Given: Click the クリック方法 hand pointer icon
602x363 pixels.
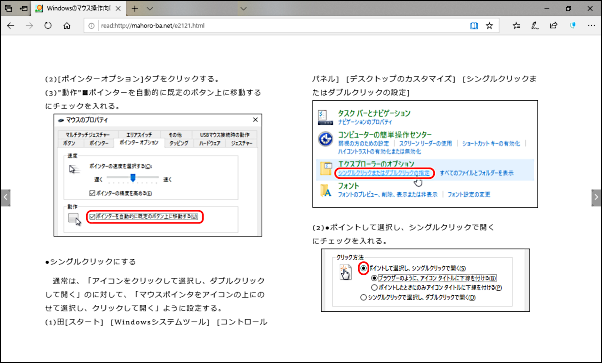Looking at the screenshot, I should coord(346,273).
